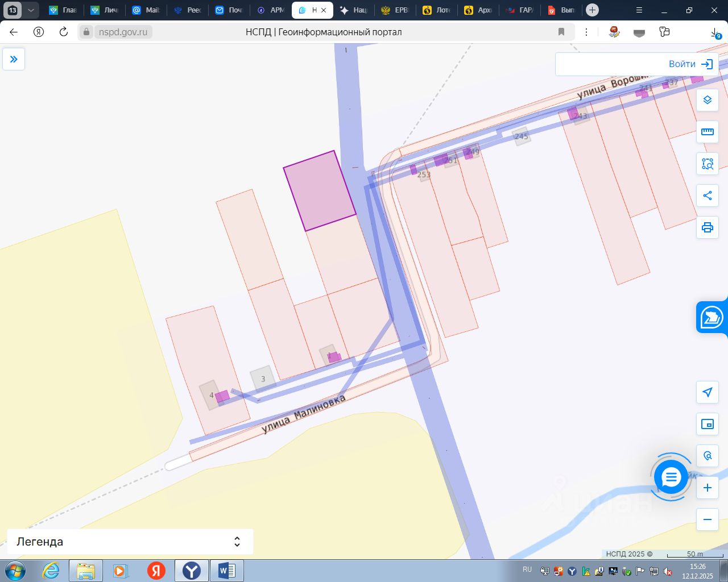Click the Войти login button

point(690,64)
